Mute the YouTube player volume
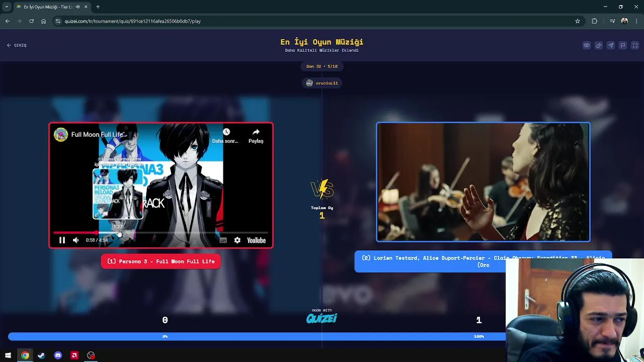 pyautogui.click(x=75, y=240)
